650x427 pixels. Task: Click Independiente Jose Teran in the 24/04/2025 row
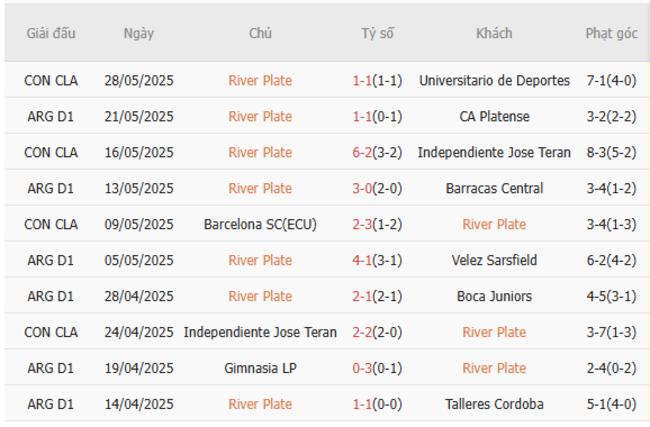(x=260, y=332)
